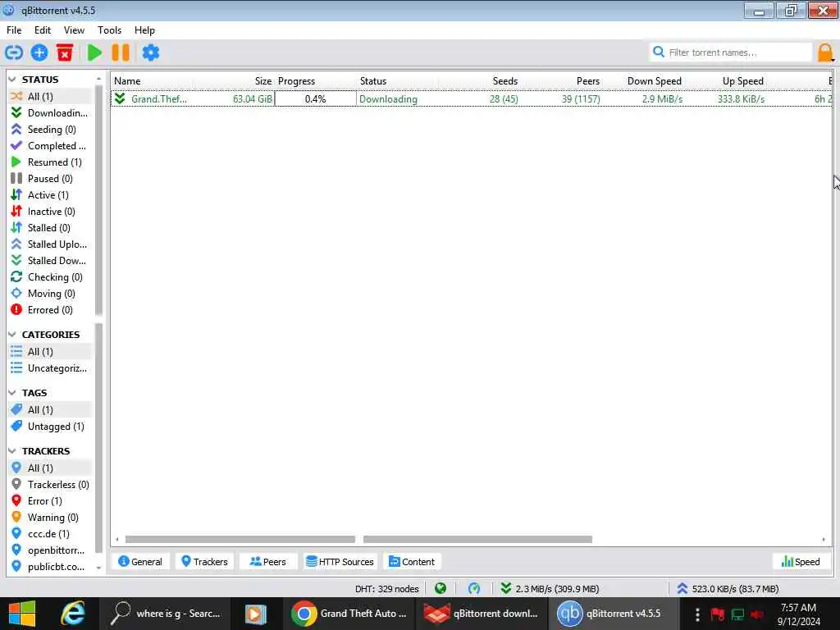The height and width of the screenshot is (630, 840).
Task: Select All (1) under TAGS
Action: point(50,410)
